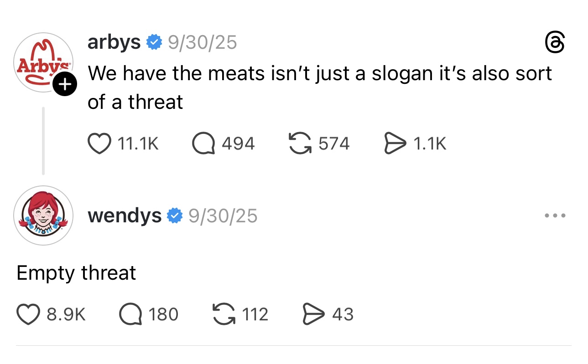Repost the Wendys reply
The image size is (588, 364).
(x=224, y=314)
